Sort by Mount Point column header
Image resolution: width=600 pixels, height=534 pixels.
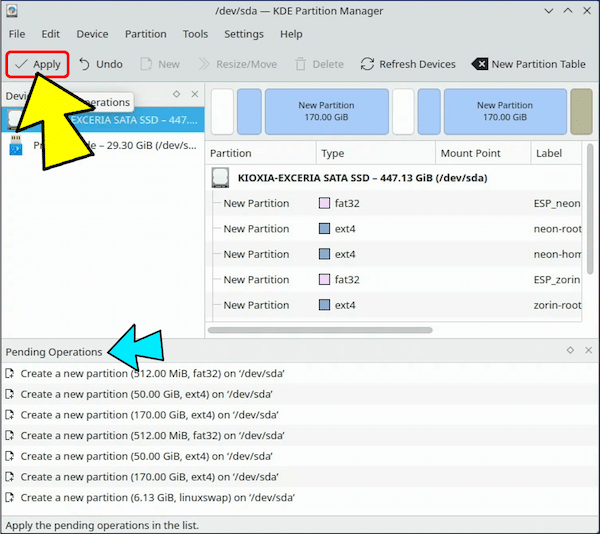tap(469, 154)
